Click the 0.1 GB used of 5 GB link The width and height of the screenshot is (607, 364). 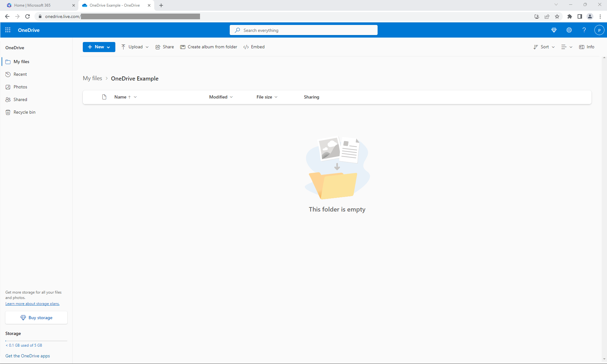pyautogui.click(x=24, y=345)
